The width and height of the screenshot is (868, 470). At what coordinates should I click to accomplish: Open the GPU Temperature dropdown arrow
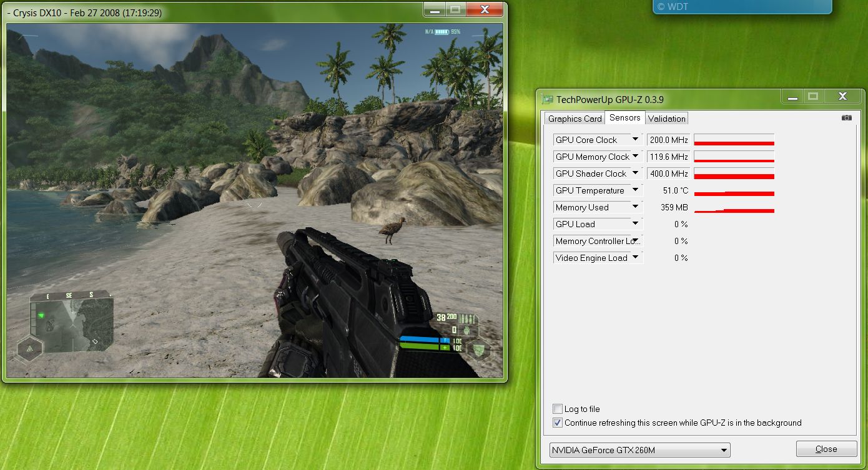coord(635,190)
